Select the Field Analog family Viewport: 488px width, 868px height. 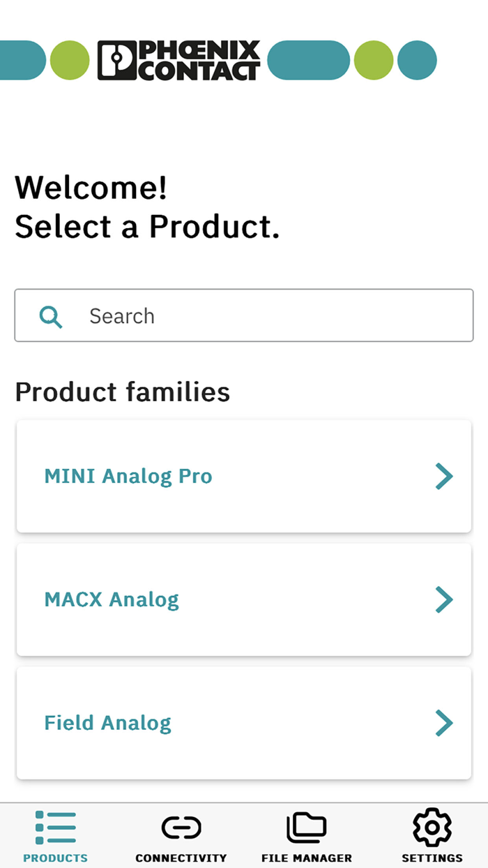(108, 723)
